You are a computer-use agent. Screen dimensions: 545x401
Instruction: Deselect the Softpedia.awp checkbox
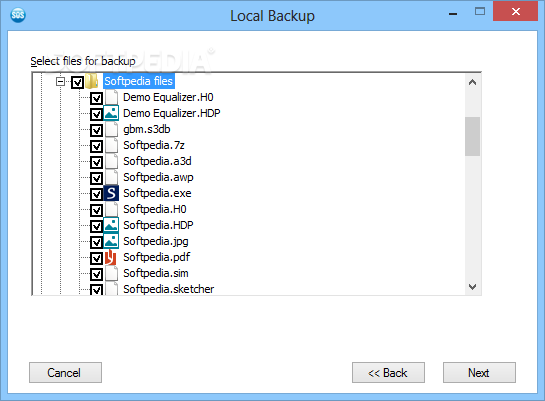pyautogui.click(x=96, y=178)
